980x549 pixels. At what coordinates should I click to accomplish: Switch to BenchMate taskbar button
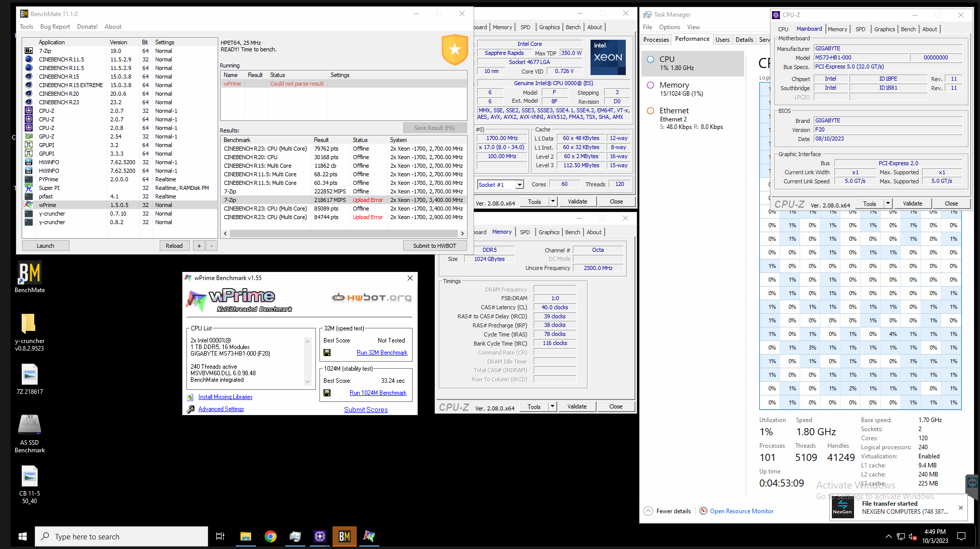click(345, 536)
